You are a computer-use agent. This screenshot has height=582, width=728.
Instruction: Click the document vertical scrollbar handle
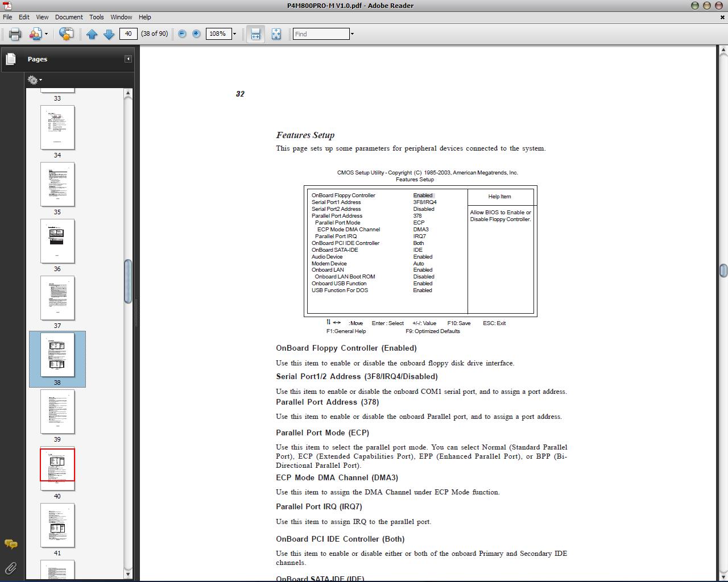click(723, 270)
